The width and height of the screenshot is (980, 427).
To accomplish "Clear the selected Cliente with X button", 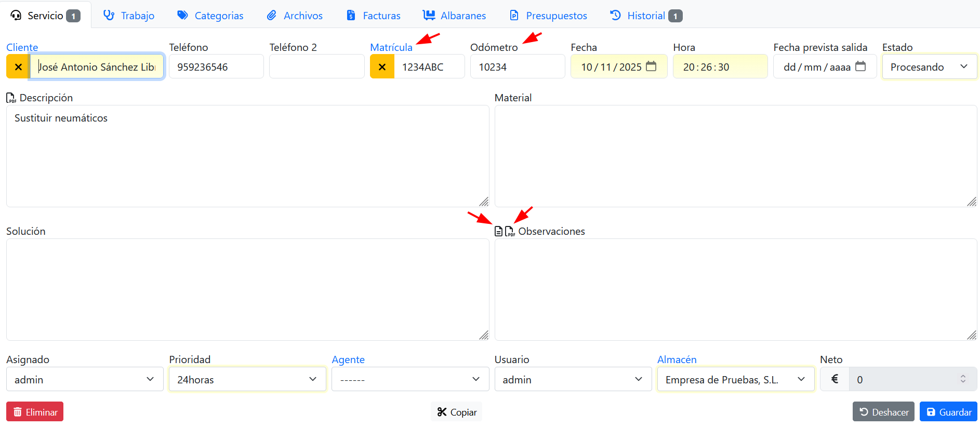I will click(x=18, y=67).
